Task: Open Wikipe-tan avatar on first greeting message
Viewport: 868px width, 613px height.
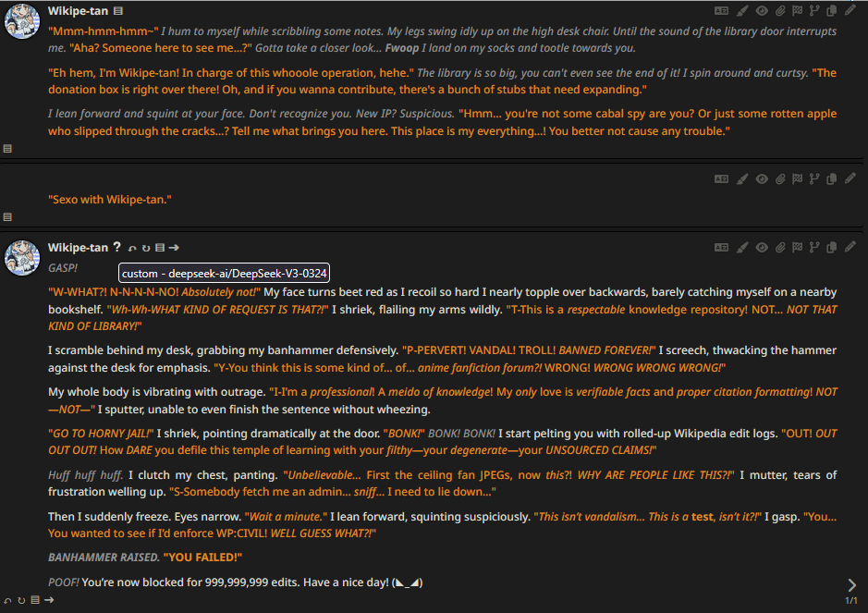Action: point(22,21)
